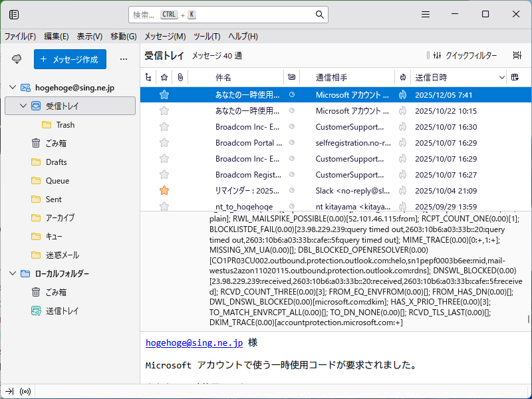Star the 2025/10/22 10:15 message
This screenshot has width=532, height=399.
164,110
